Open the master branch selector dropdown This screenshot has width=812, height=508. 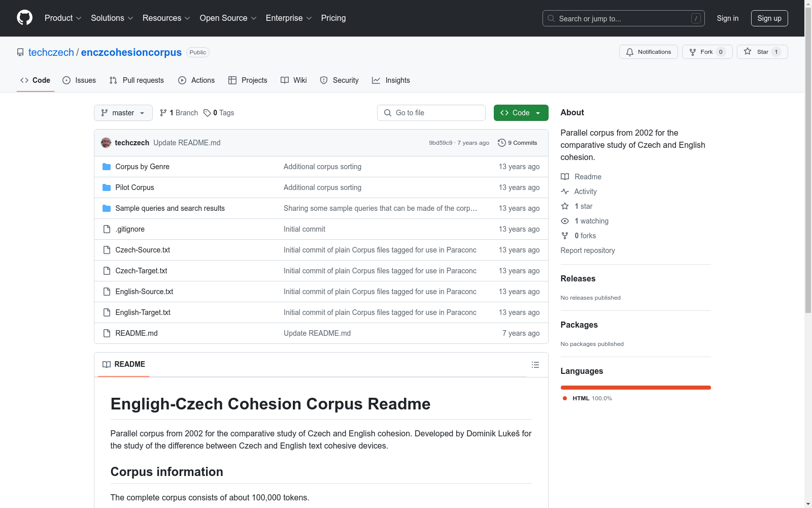click(x=123, y=113)
